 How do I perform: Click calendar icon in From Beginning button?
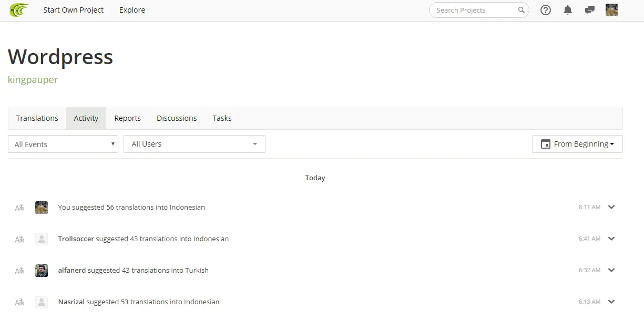[x=546, y=144]
